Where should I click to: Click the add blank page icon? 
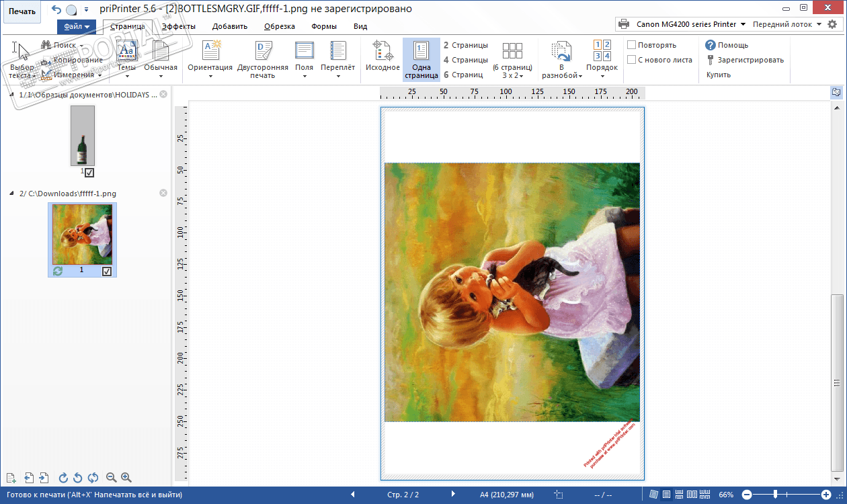pos(11,478)
